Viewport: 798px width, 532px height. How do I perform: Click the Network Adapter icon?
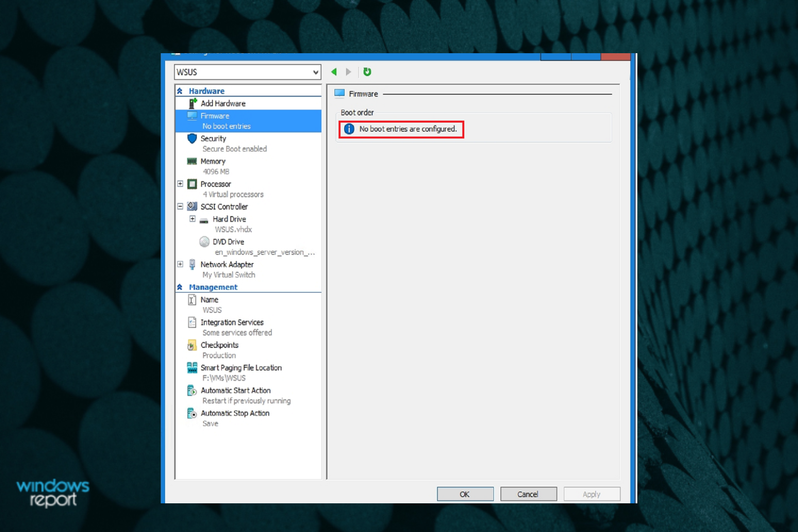pos(192,264)
